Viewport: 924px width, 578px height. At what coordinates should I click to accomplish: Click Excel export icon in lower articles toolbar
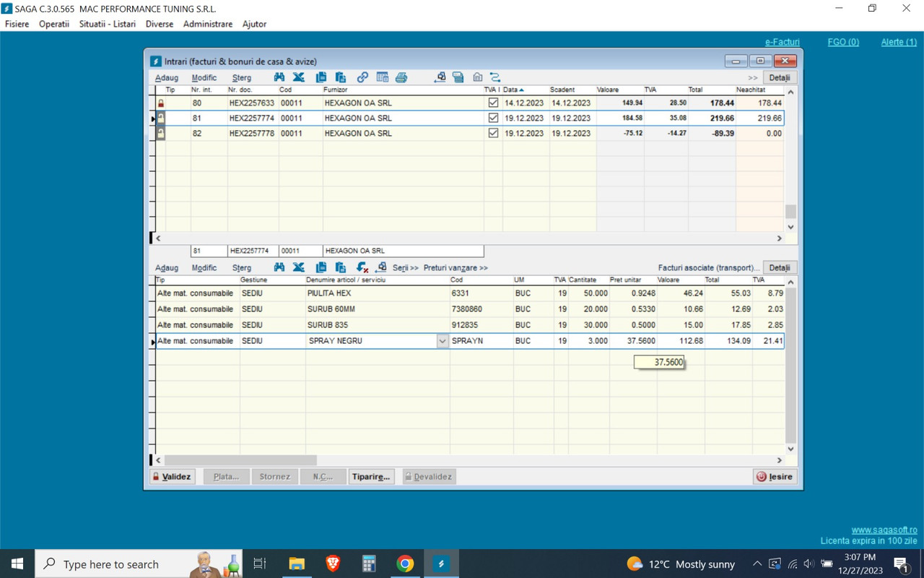[298, 267]
